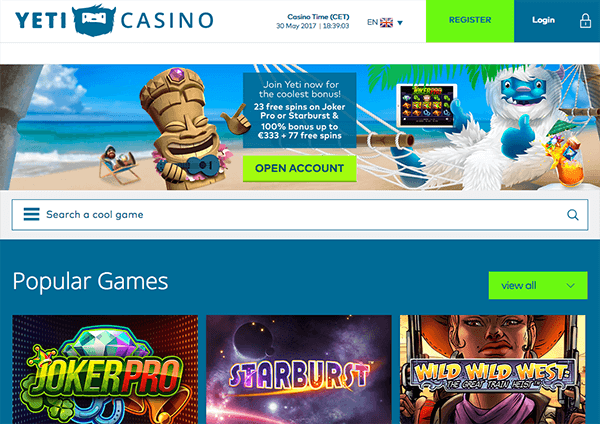The width and height of the screenshot is (600, 424).
Task: Click the green REGISTER button
Action: click(470, 21)
